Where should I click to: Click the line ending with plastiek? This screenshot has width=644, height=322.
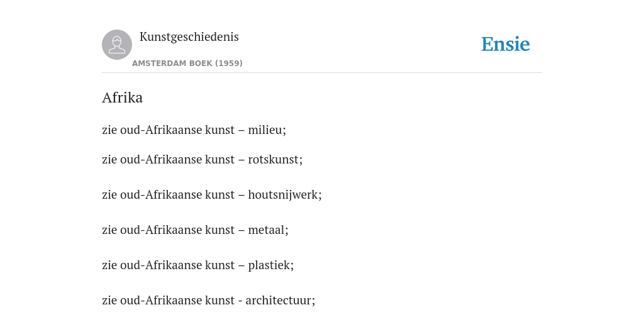click(198, 265)
